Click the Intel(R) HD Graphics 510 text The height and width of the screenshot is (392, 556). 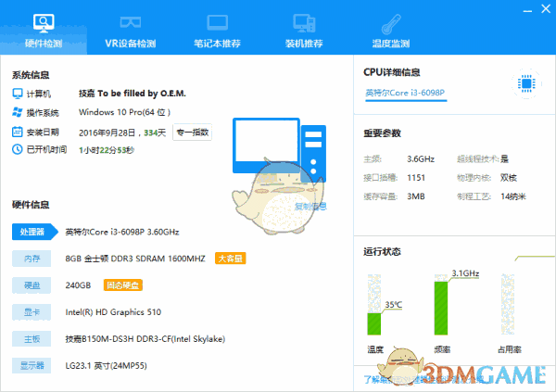[x=113, y=312]
